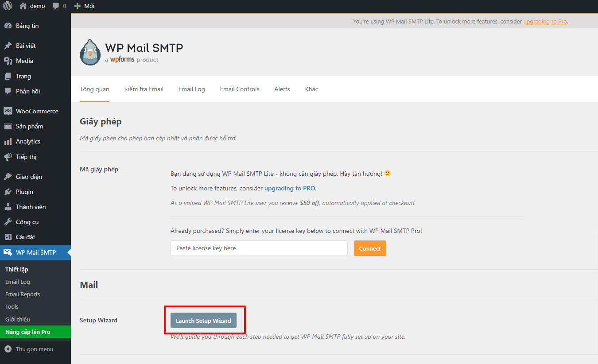Screen dimensions: 598x364
Task: Click the Bài viết pin icon
Action: [x=8, y=46]
